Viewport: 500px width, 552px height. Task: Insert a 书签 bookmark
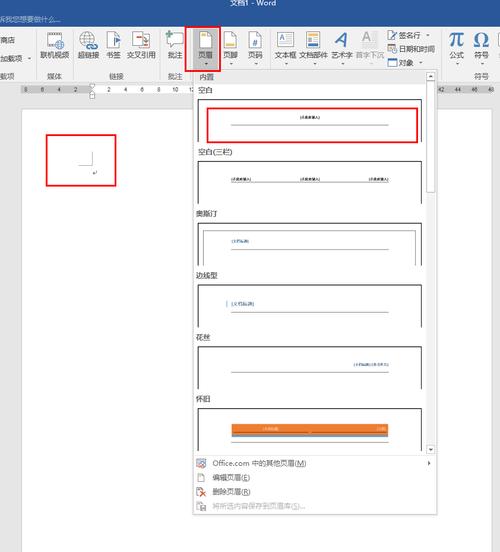113,45
